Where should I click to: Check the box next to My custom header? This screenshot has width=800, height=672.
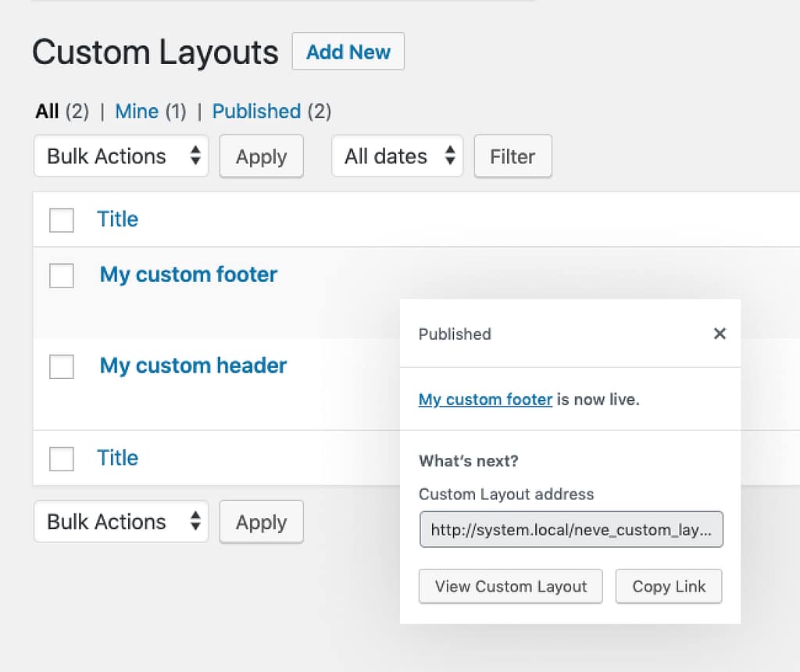[x=61, y=366]
